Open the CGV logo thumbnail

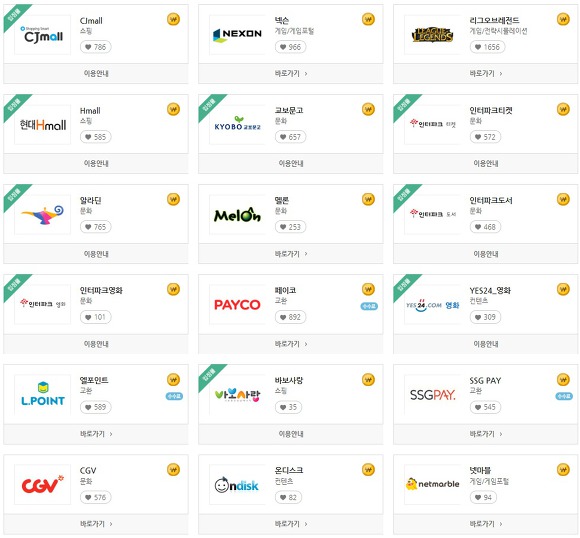pyautogui.click(x=43, y=485)
